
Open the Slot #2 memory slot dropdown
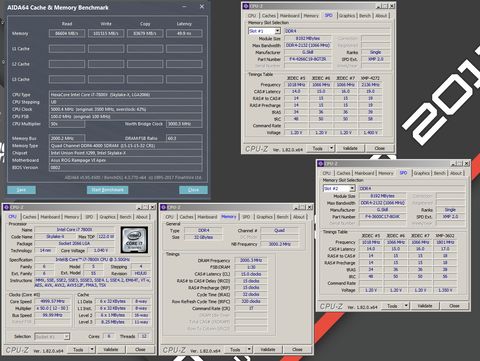tap(352, 189)
